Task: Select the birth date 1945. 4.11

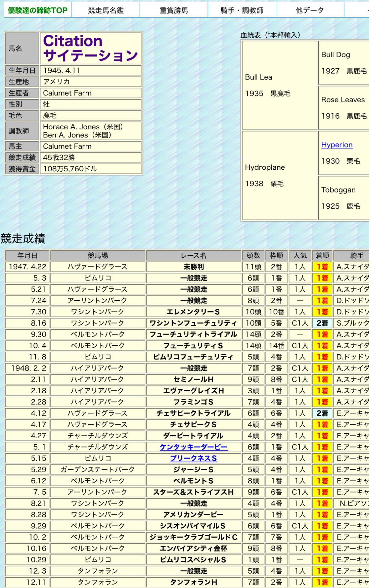Action: click(x=62, y=70)
